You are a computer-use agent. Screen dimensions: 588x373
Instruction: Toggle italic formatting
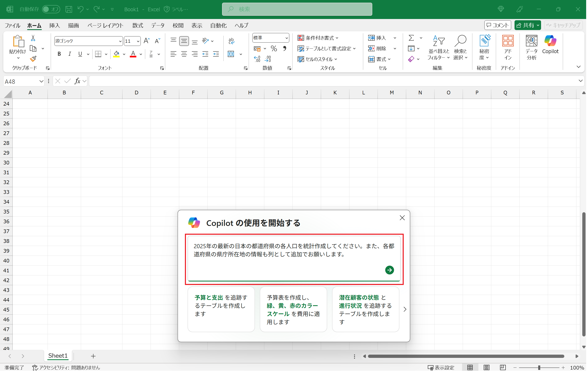tap(70, 54)
